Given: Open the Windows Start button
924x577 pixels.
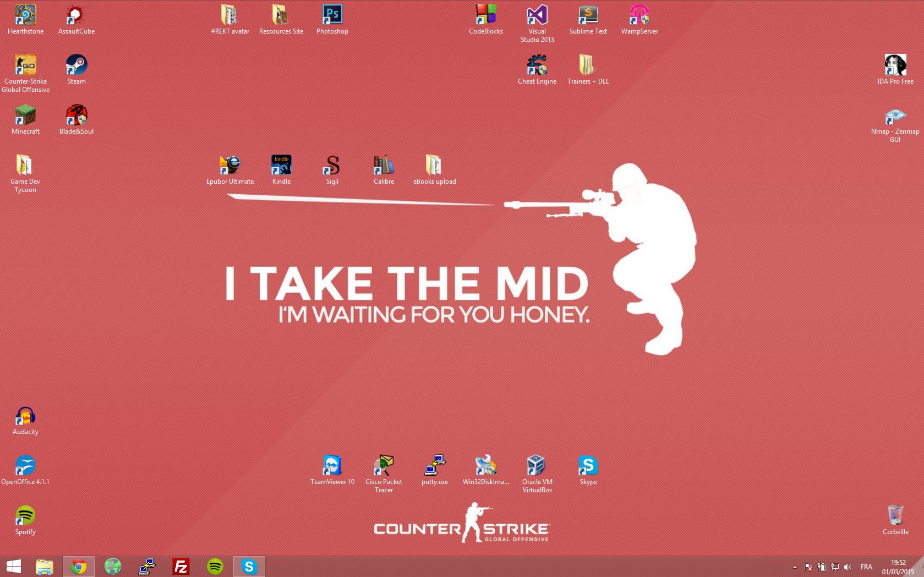Looking at the screenshot, I should 14,567.
